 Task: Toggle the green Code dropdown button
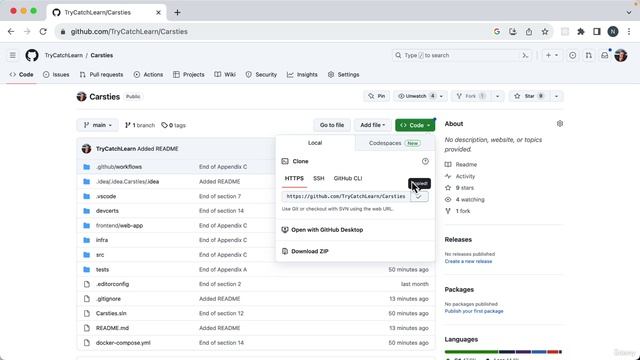tap(415, 125)
